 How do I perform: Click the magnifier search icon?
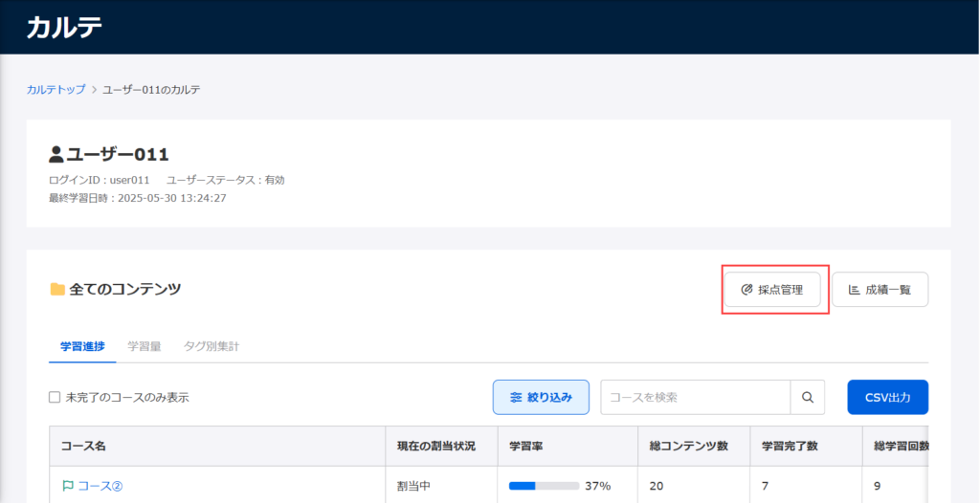point(808,398)
